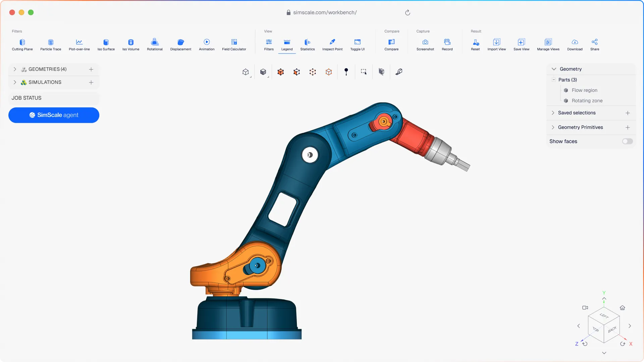Open the wireframe view-mode cube dropdown

(x=246, y=72)
